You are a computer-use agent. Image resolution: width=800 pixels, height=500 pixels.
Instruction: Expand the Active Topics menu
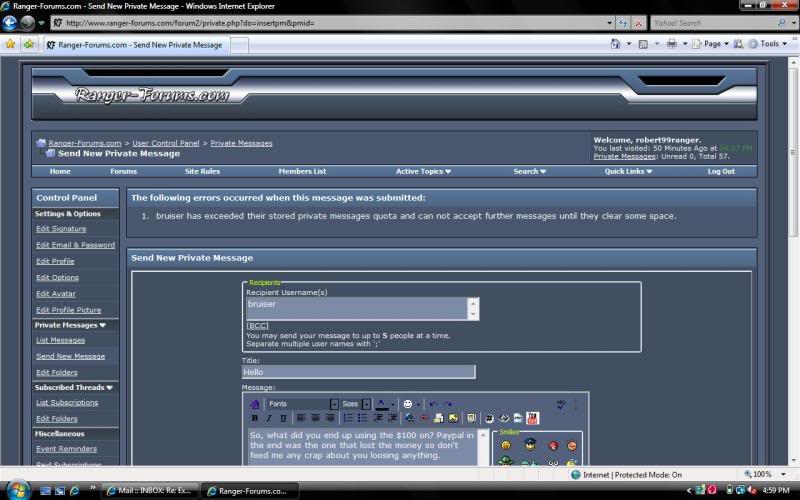click(423, 171)
